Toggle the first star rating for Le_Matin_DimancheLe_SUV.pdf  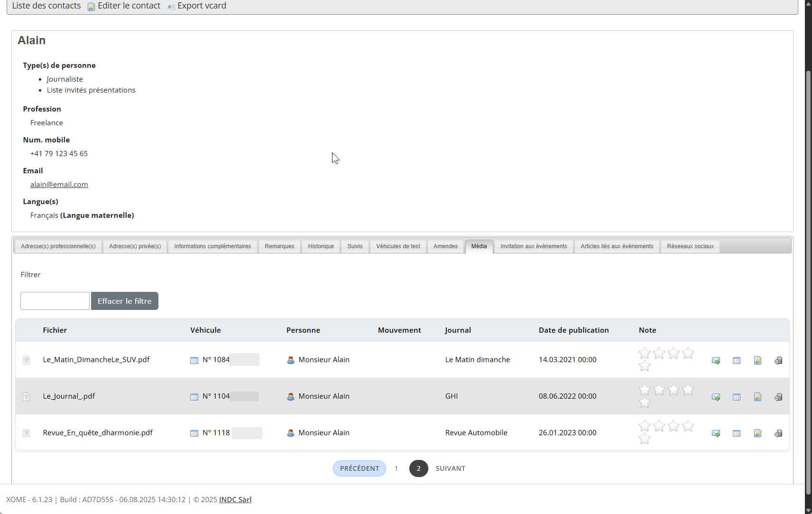[645, 353]
